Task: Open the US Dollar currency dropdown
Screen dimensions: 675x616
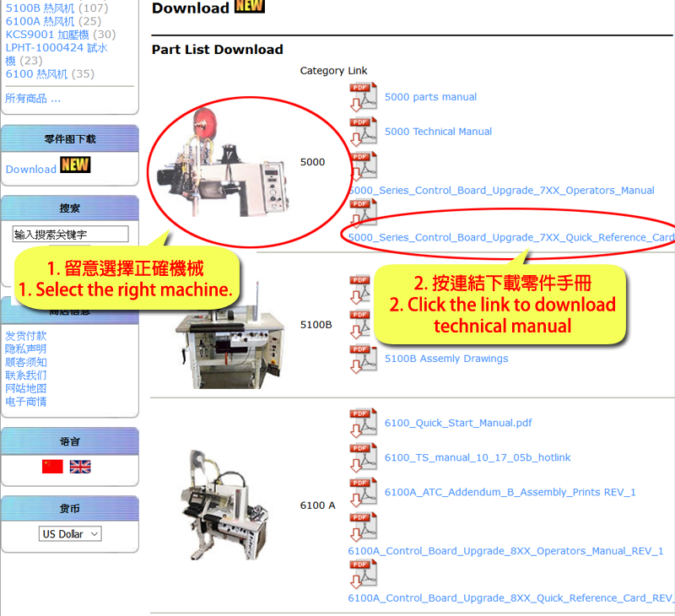Action: 70,534
